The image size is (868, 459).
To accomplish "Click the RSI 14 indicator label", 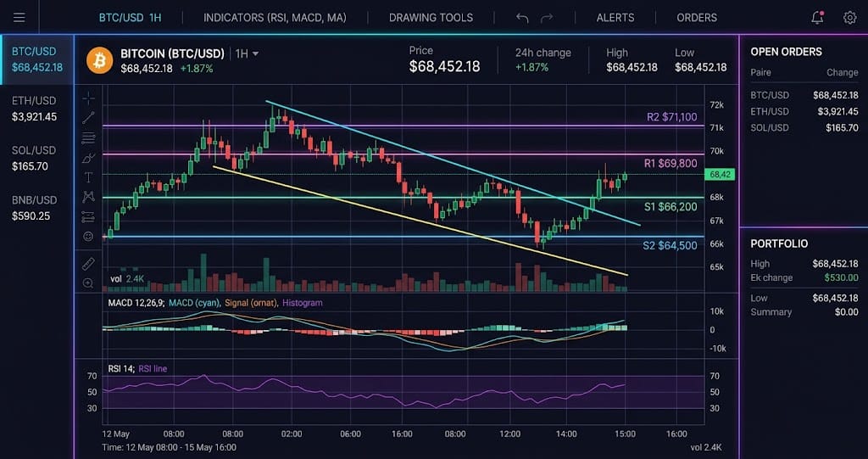I will [x=120, y=368].
